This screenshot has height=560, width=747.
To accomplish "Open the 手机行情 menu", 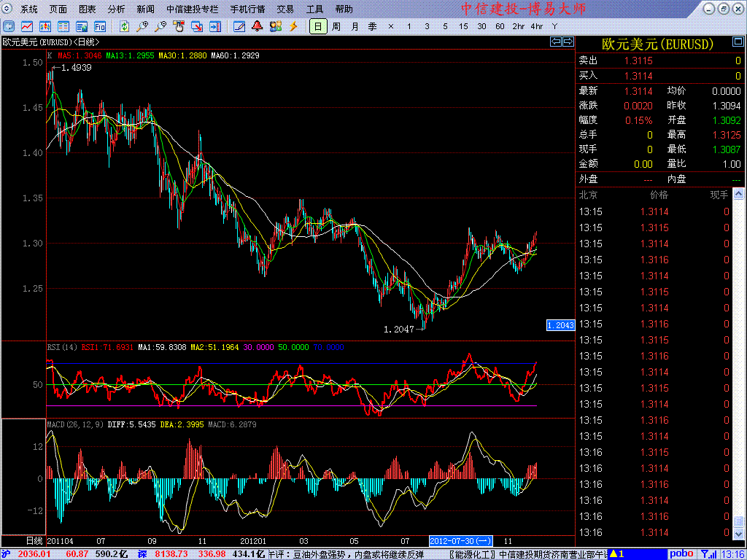I will (247, 9).
